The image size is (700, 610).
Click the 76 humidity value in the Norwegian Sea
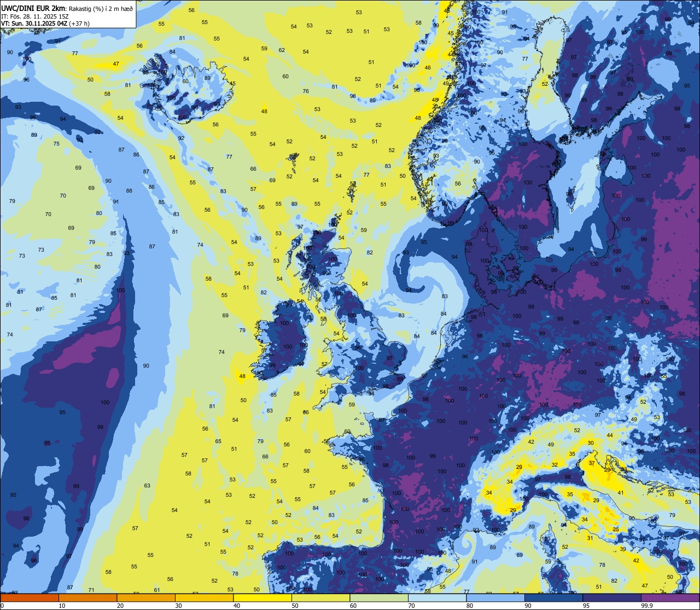click(306, 91)
